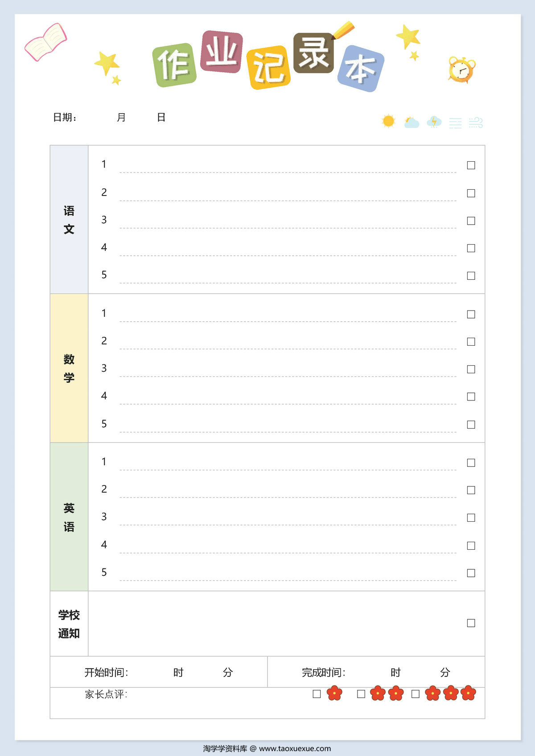
Task: Click the green 作 title tile
Action: click(174, 65)
